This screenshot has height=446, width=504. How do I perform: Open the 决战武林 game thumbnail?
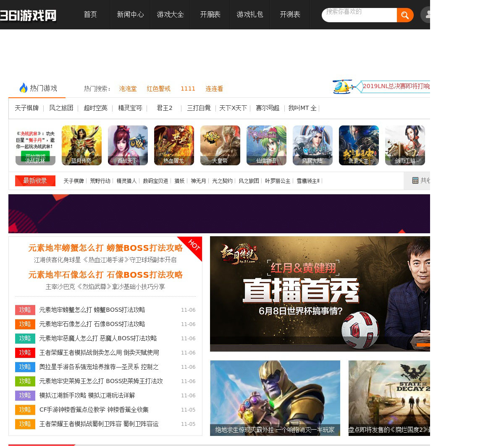pos(35,145)
